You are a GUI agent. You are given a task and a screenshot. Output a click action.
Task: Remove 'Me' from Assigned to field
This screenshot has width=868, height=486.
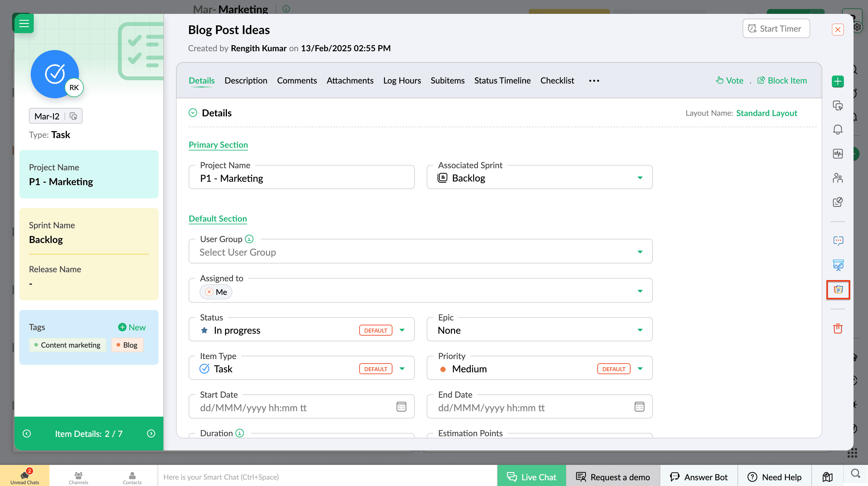209,292
